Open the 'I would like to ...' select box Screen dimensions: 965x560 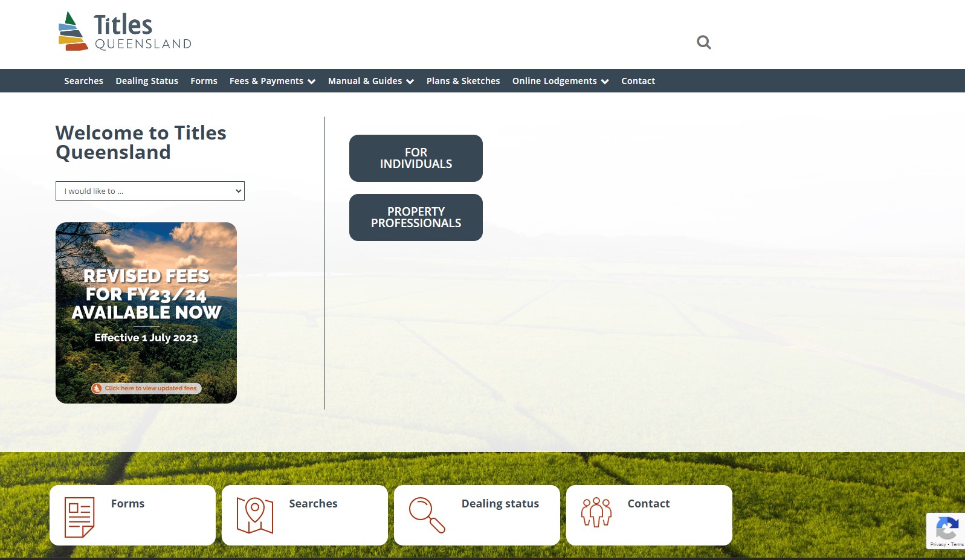click(x=150, y=191)
